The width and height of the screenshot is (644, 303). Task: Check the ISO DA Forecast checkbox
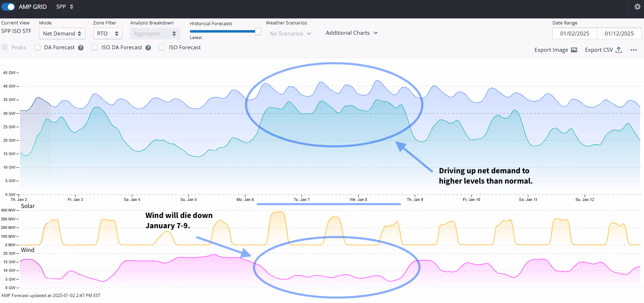[x=94, y=47]
